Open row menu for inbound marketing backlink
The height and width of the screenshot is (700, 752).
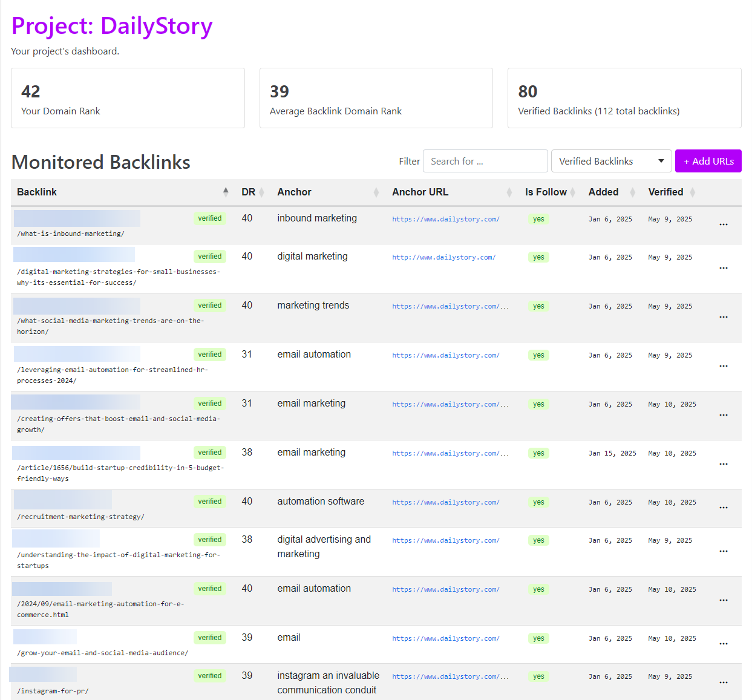(x=723, y=224)
